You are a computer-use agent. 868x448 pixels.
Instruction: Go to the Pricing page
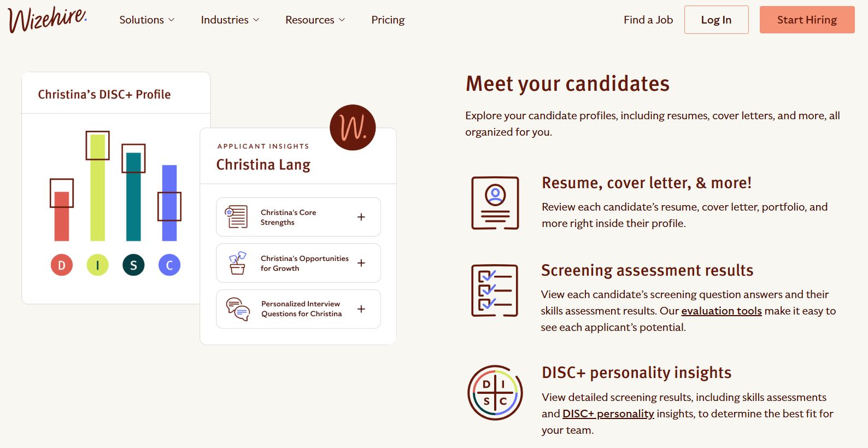pyautogui.click(x=388, y=20)
